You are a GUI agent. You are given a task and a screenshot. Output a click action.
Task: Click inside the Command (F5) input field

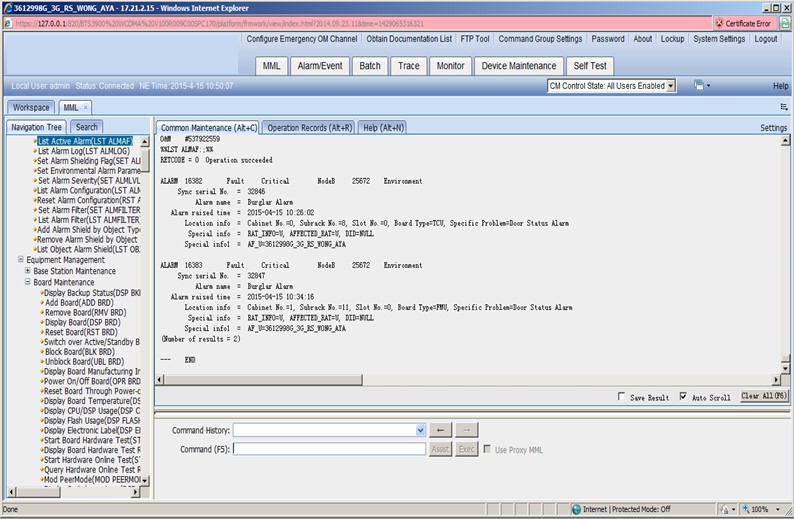coord(330,450)
